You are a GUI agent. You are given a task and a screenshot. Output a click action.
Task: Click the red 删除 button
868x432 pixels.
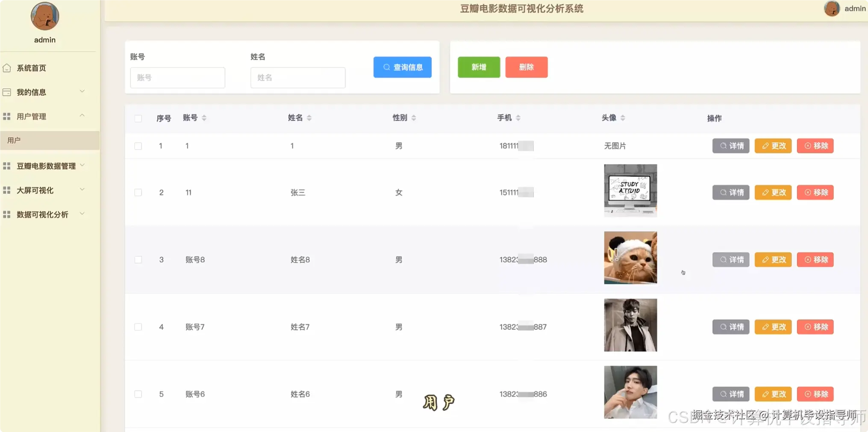point(526,67)
